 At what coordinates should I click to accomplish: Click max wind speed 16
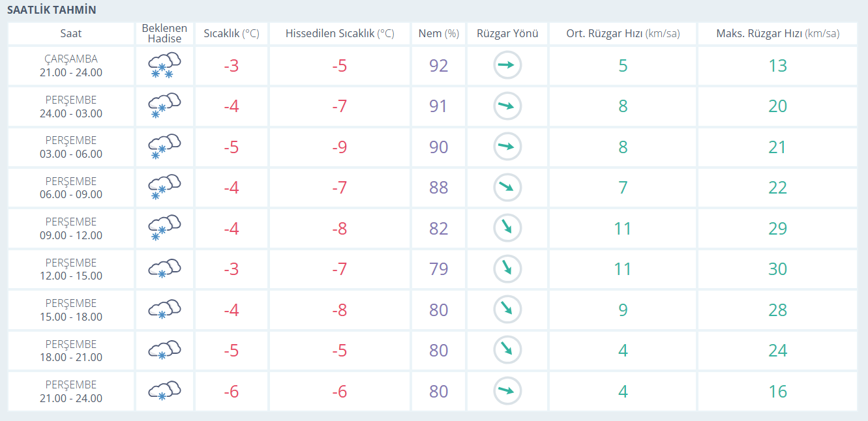tap(777, 392)
